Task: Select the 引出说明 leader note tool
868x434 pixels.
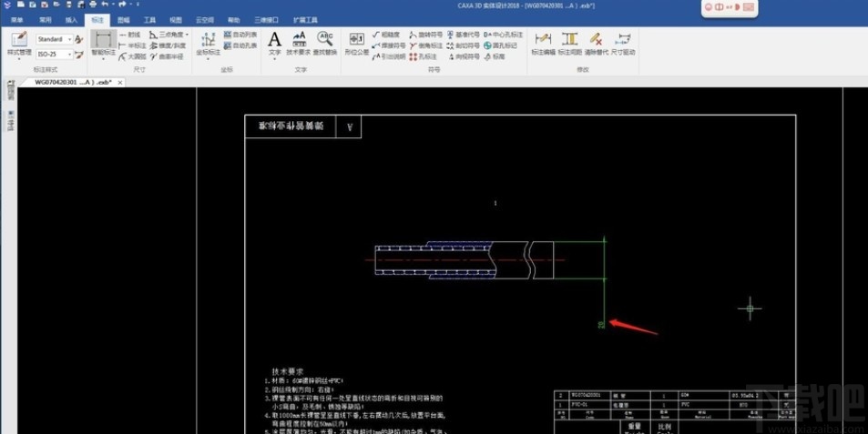Action: [x=389, y=56]
